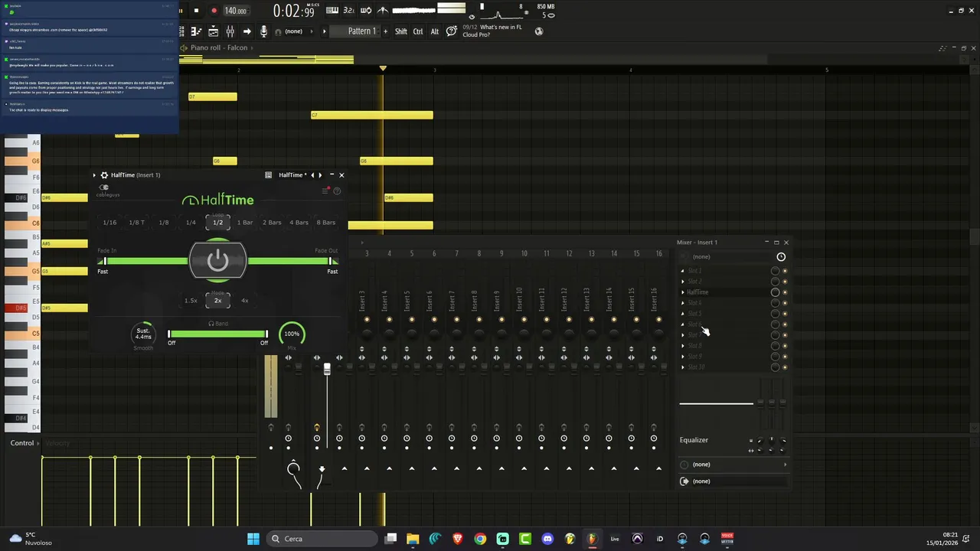Set loop length to 1/16
The image size is (980, 551).
pos(109,223)
